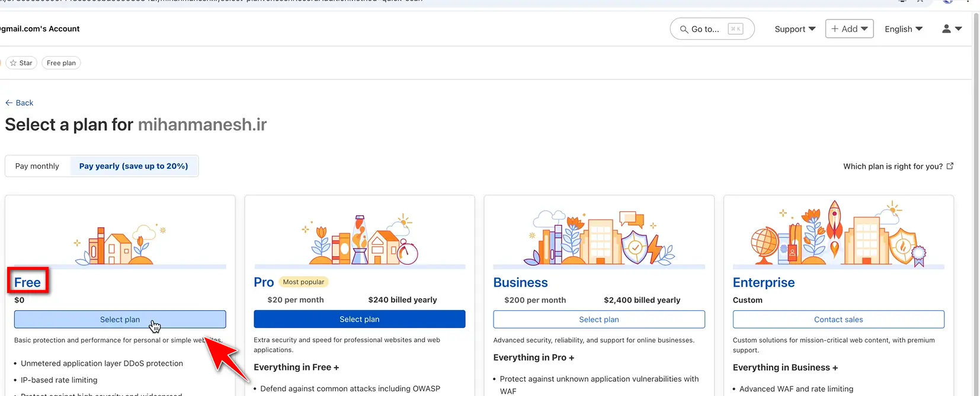Select plan under the Free tier
The height and width of the screenshot is (396, 980).
coord(120,319)
